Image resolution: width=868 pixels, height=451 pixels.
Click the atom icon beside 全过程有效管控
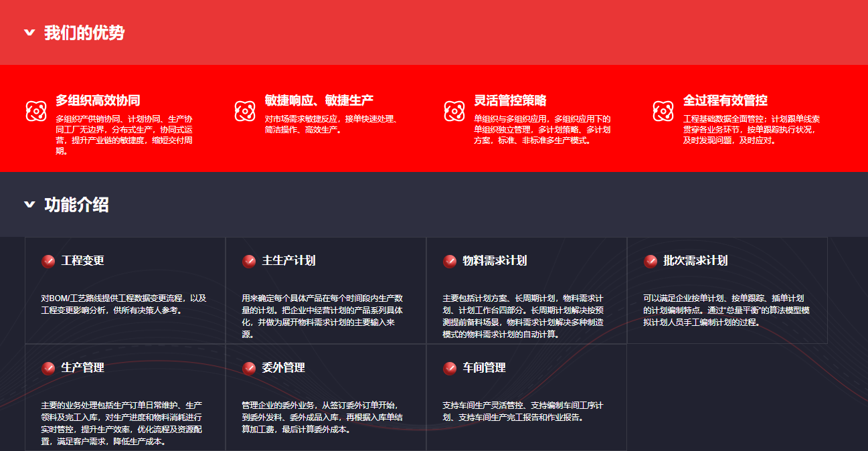pyautogui.click(x=663, y=111)
